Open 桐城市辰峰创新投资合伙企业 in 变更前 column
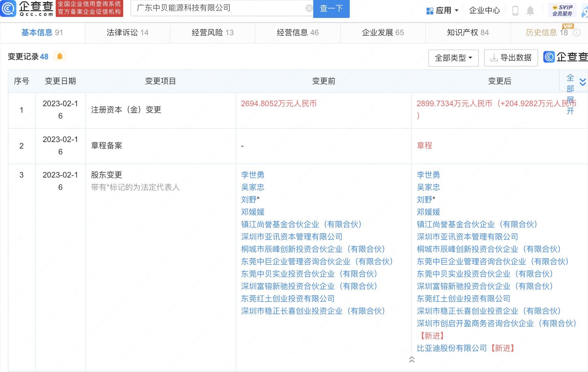 (x=314, y=249)
